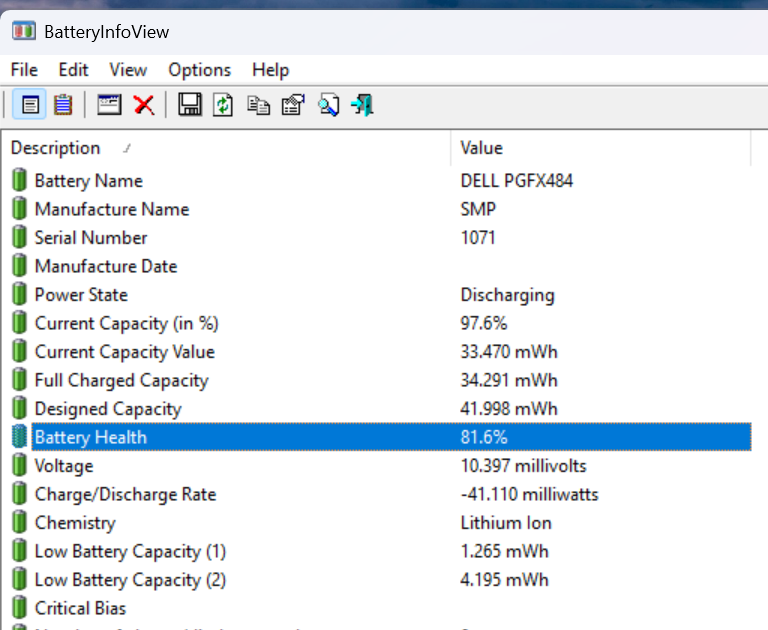Open the Options menu

coord(200,70)
